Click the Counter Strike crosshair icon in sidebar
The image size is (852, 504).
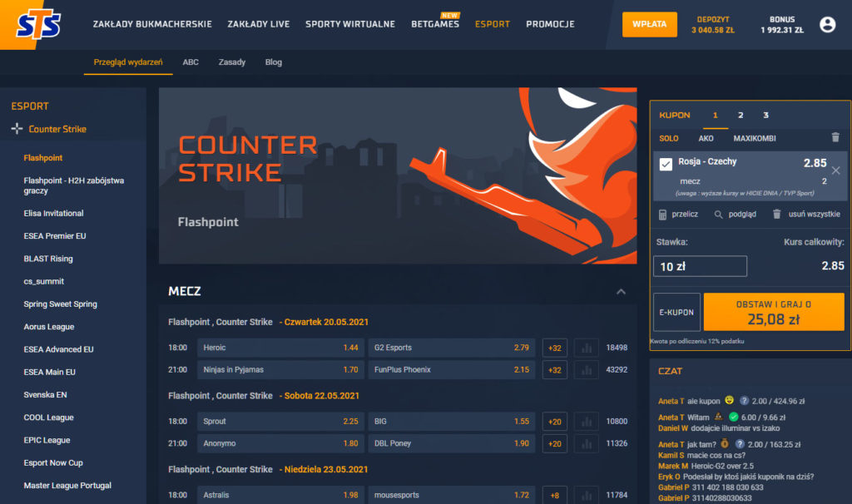tap(17, 129)
